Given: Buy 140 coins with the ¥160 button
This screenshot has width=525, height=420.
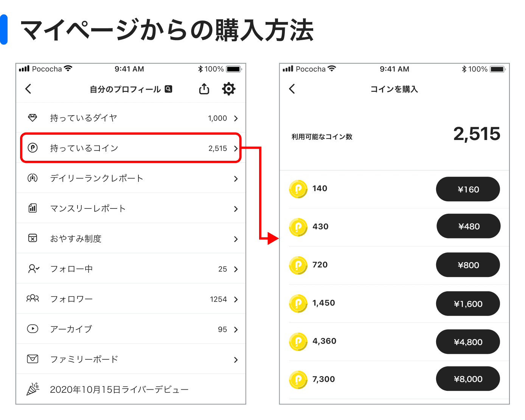Looking at the screenshot, I should (x=468, y=189).
